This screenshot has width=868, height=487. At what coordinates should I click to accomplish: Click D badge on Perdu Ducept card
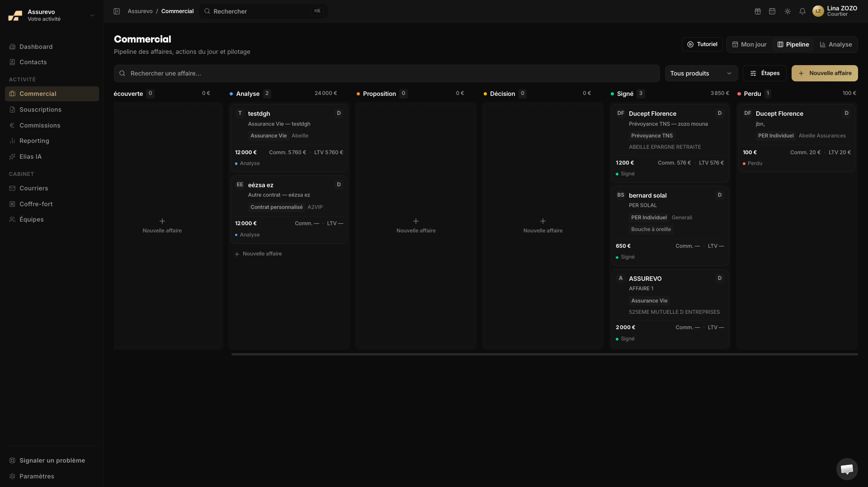point(847,113)
